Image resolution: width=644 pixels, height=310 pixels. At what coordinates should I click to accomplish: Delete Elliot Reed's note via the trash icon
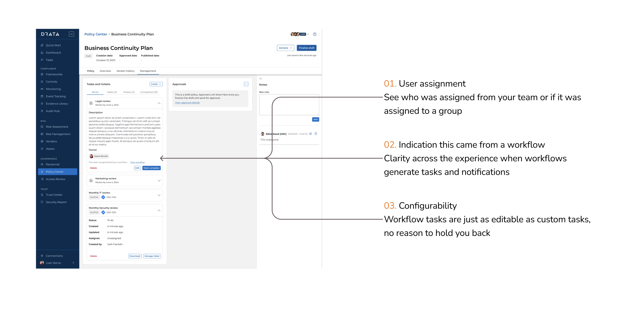click(316, 134)
